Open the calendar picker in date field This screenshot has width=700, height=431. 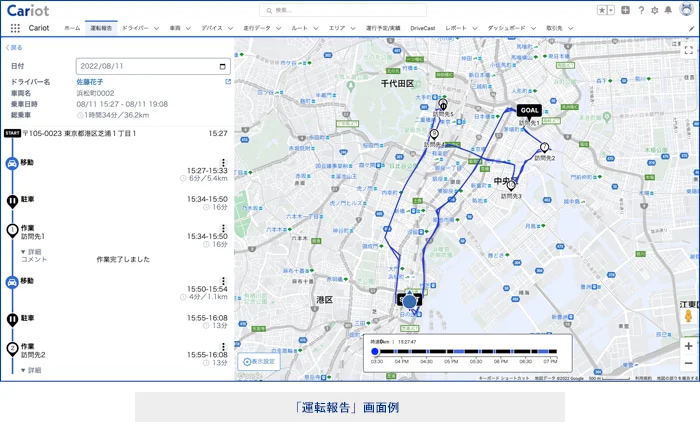[223, 66]
